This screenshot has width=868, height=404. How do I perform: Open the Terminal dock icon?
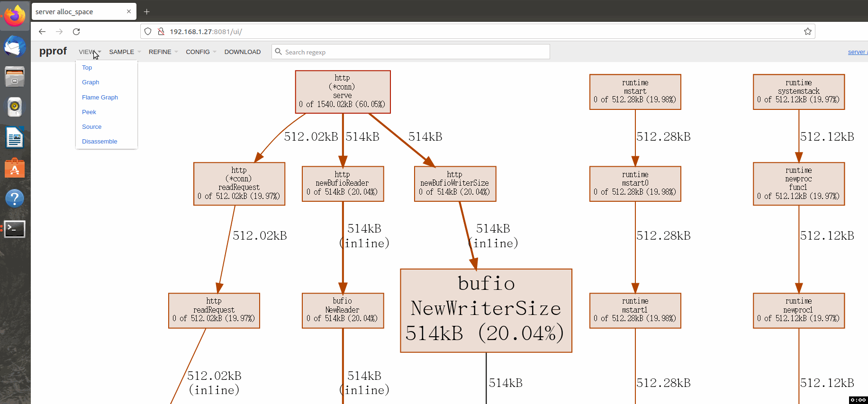coord(15,229)
